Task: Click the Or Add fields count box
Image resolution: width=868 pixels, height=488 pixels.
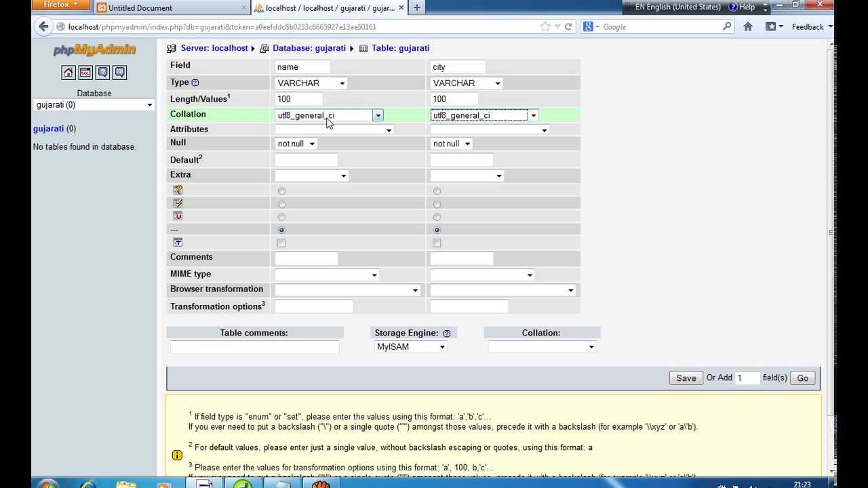Action: click(x=747, y=378)
